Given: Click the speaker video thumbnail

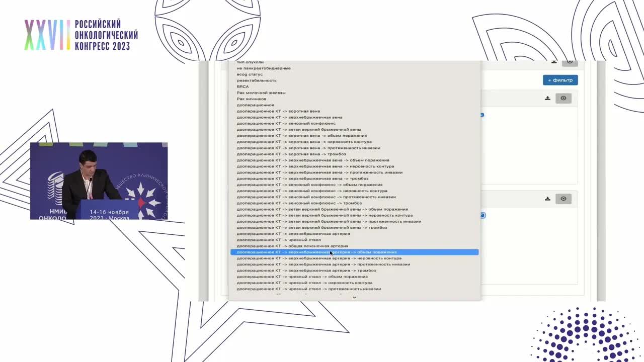Looking at the screenshot, I should (x=99, y=181).
